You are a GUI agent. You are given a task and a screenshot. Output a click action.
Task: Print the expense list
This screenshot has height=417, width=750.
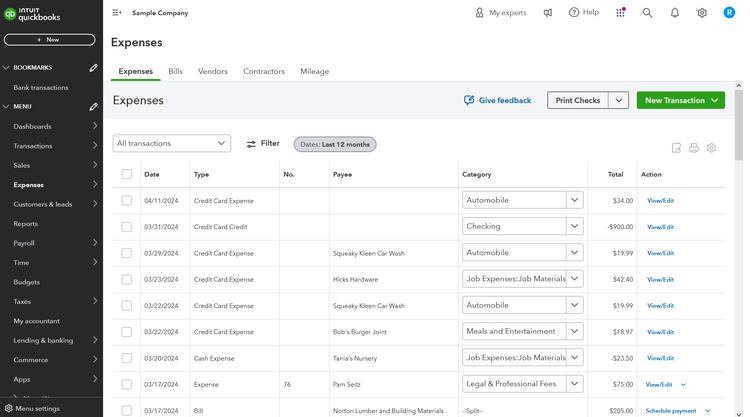click(694, 148)
